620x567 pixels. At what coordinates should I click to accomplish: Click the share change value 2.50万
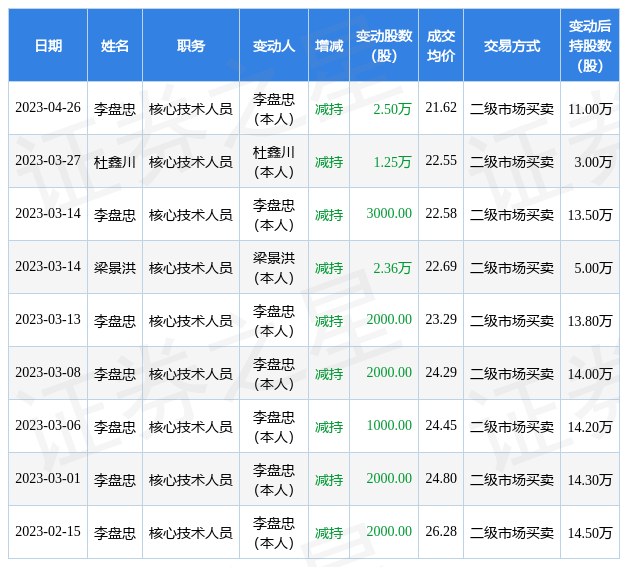pyautogui.click(x=392, y=109)
